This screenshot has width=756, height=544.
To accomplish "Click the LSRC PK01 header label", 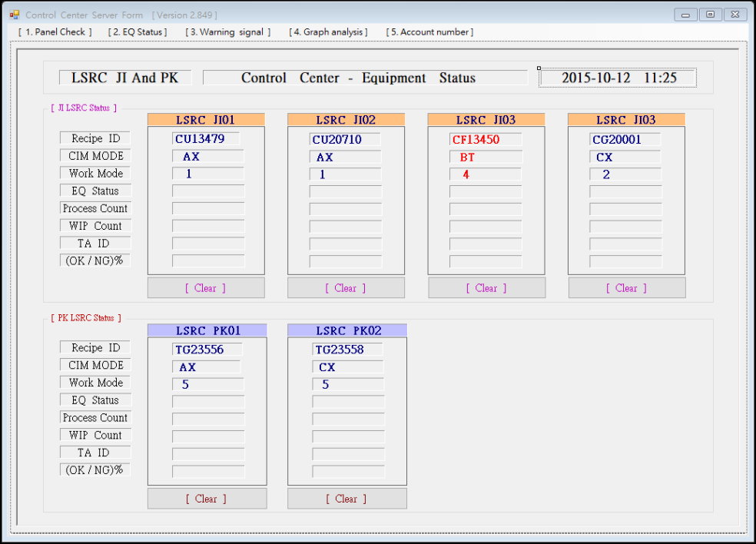I will point(207,330).
